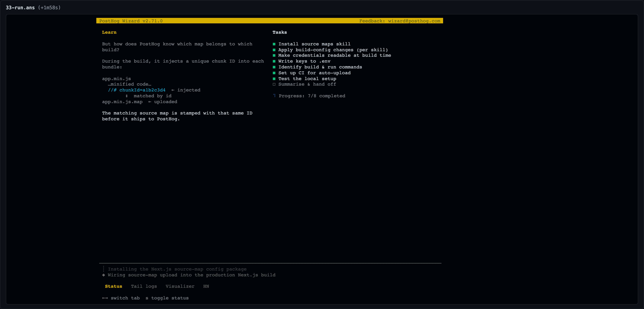Click the green checkbox for Install source maps skill
Viewport: 644px width, 309px height.
(274, 44)
